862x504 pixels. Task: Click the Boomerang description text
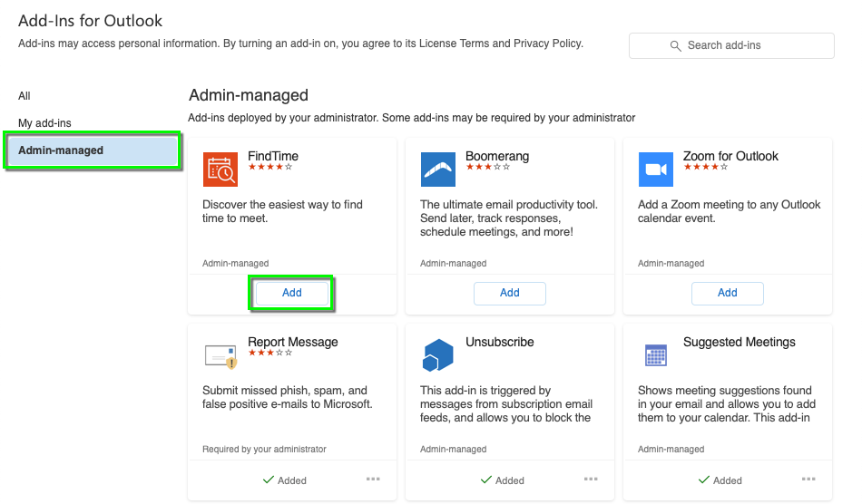pyautogui.click(x=509, y=218)
